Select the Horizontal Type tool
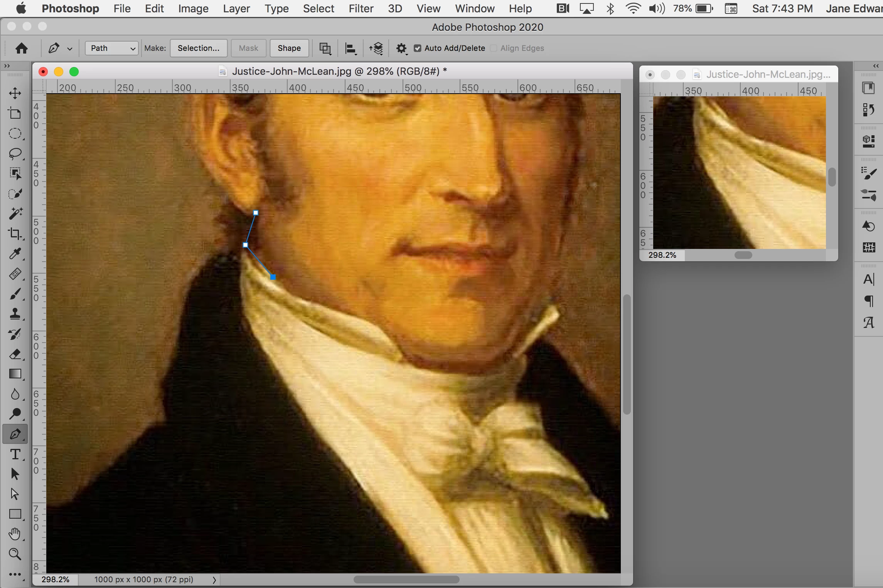This screenshot has height=588, width=883. click(x=15, y=454)
